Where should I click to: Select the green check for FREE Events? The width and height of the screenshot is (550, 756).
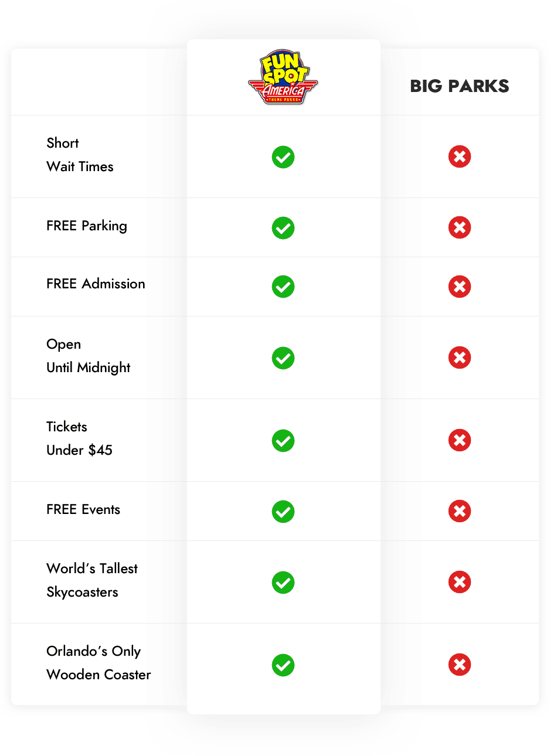[x=283, y=512]
